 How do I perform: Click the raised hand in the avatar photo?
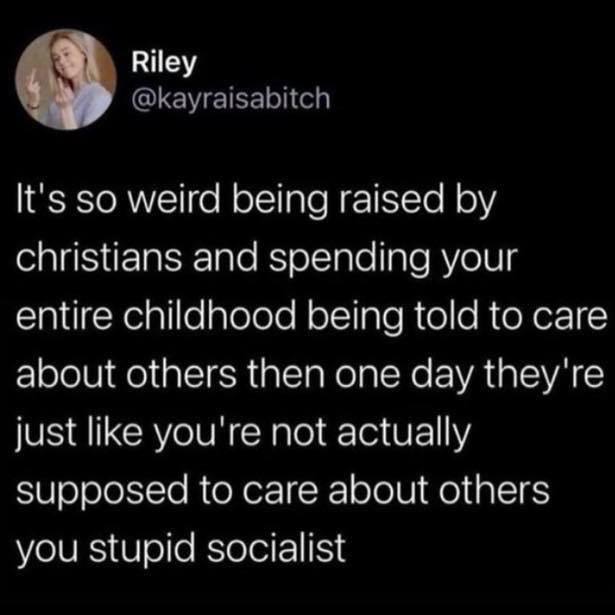click(x=35, y=87)
